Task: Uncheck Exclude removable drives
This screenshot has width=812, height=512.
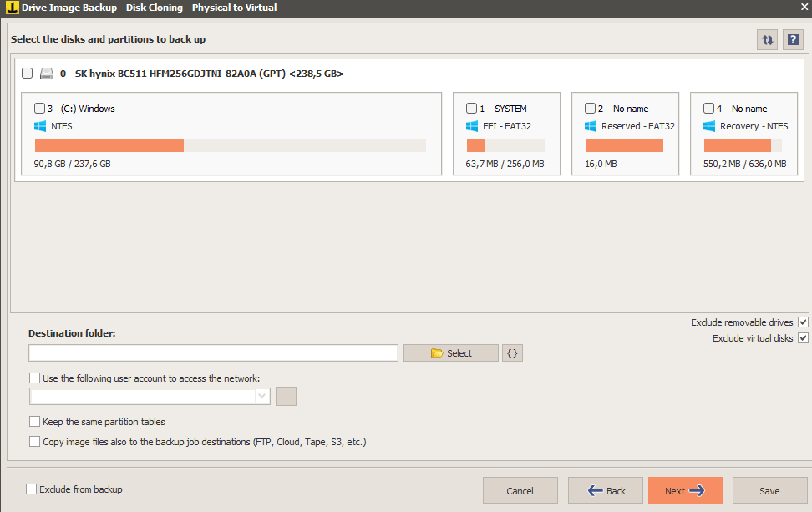Action: point(803,322)
